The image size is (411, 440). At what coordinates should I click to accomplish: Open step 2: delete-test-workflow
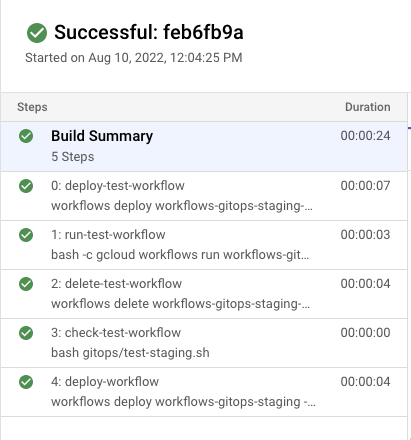(204, 294)
